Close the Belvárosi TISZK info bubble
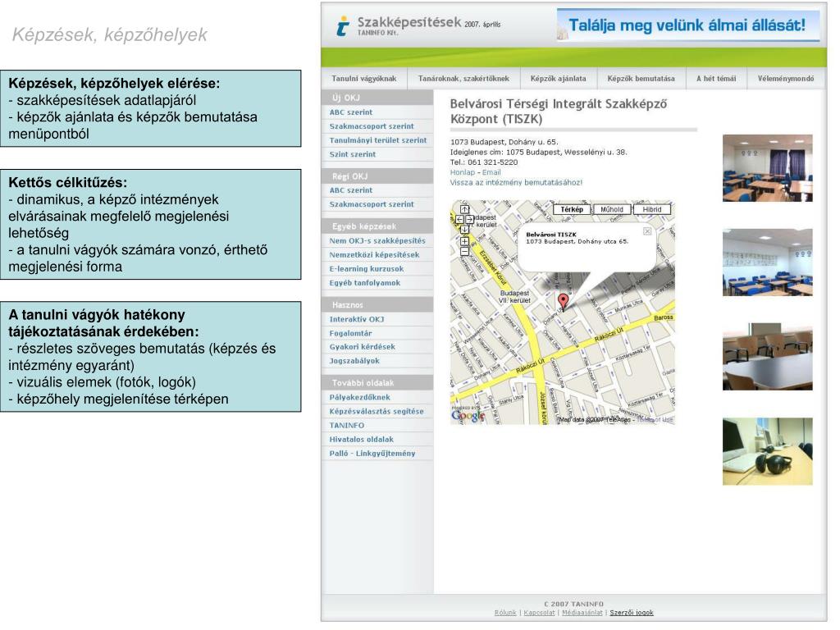This screenshot has width=840, height=630. (646, 231)
